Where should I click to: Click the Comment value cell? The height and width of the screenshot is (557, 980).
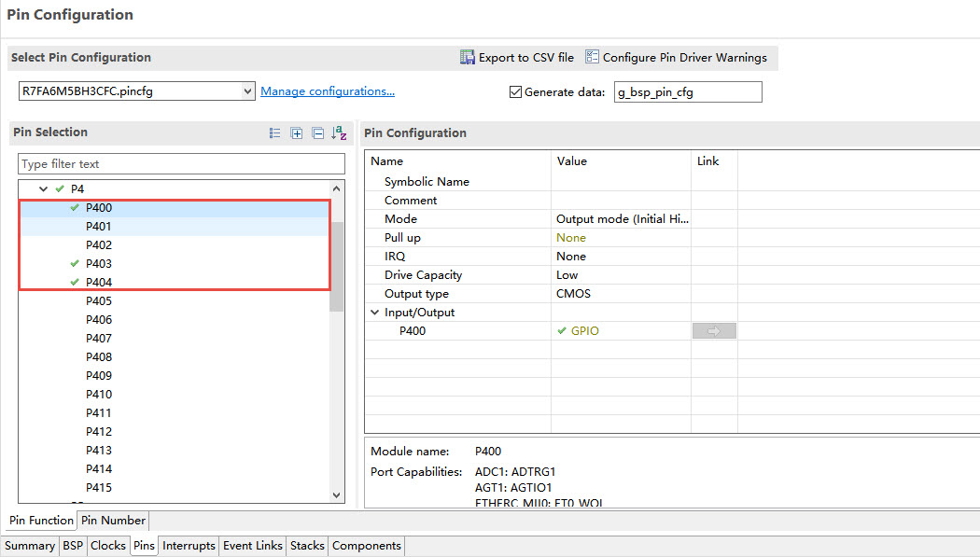[621, 201]
